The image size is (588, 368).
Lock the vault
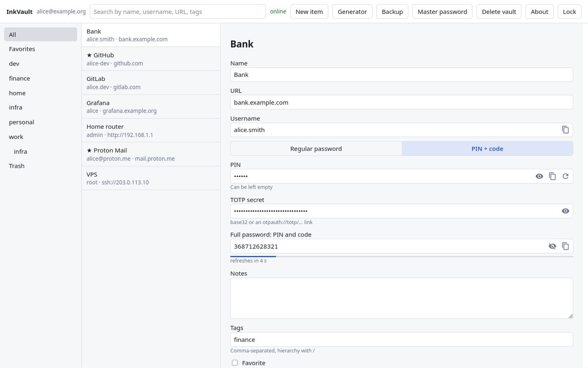coord(569,11)
